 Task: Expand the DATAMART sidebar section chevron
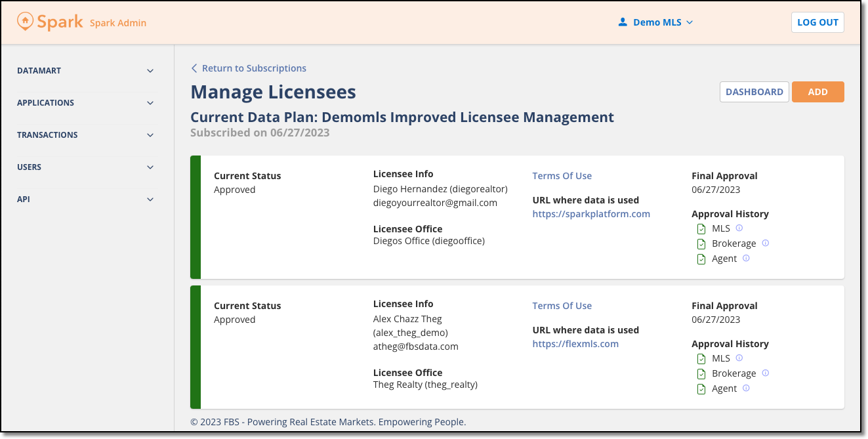pyautogui.click(x=150, y=71)
